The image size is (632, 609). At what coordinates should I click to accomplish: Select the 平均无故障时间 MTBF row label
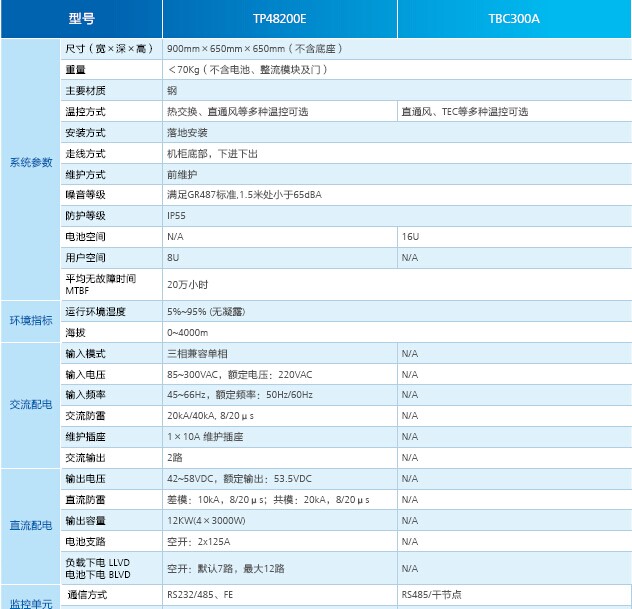pos(101,285)
